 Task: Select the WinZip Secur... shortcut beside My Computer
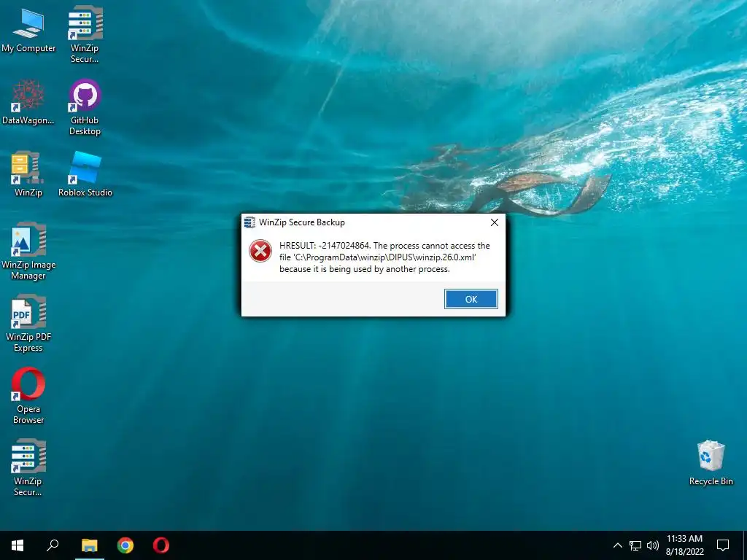pyautogui.click(x=85, y=34)
